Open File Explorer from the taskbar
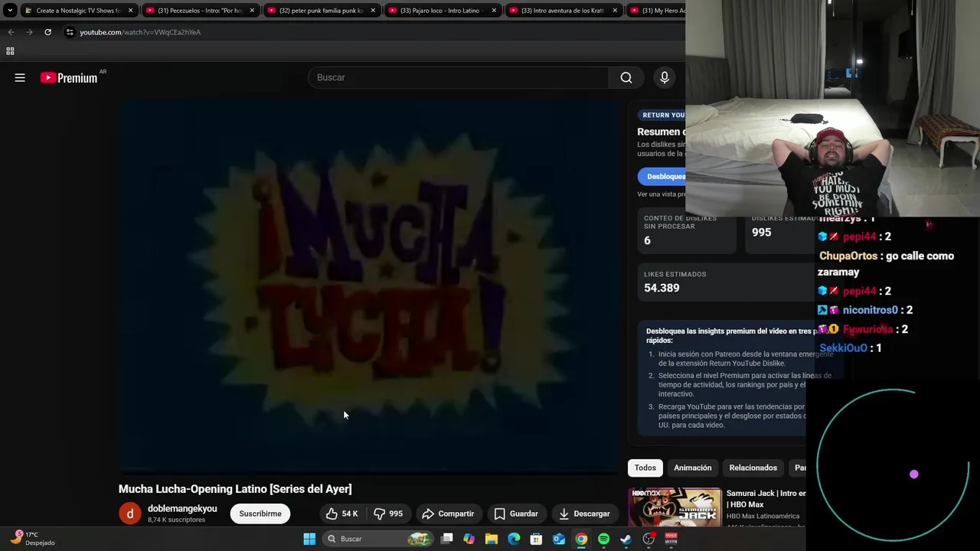 (x=492, y=539)
